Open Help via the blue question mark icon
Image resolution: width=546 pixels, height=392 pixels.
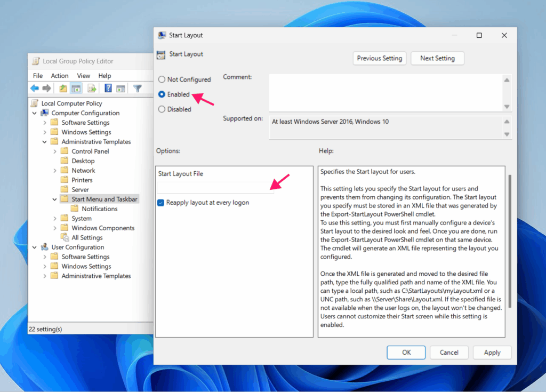(108, 88)
